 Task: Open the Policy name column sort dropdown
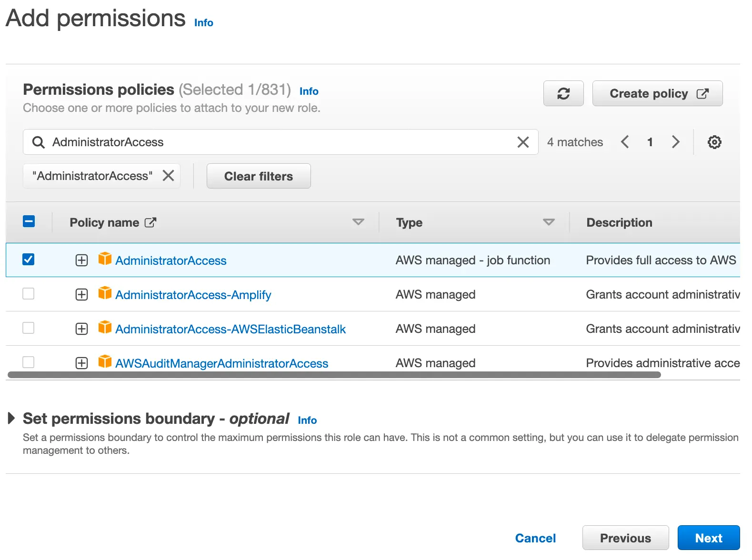pos(358,222)
